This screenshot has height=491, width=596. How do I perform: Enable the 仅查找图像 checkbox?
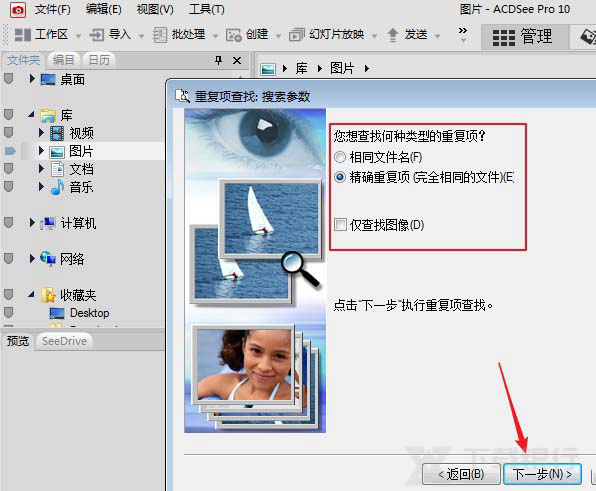pos(340,225)
